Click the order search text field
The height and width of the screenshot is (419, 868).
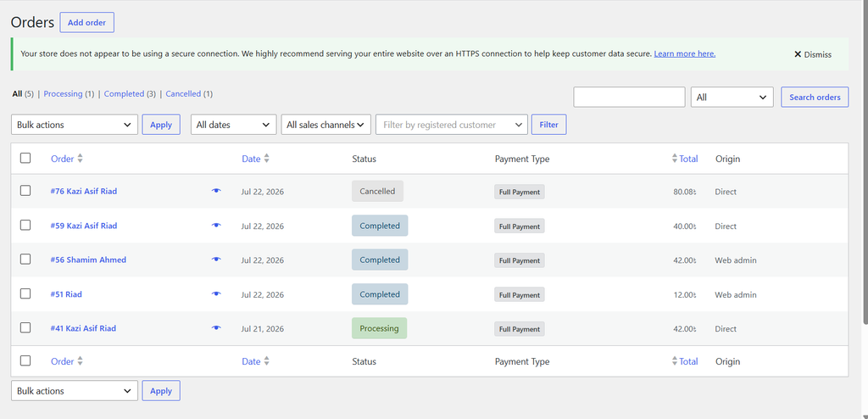coord(630,97)
